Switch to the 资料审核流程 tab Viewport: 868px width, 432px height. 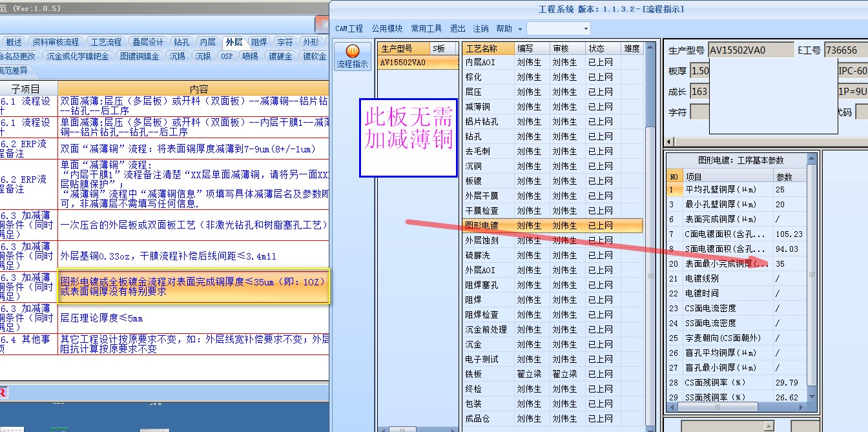coord(56,42)
